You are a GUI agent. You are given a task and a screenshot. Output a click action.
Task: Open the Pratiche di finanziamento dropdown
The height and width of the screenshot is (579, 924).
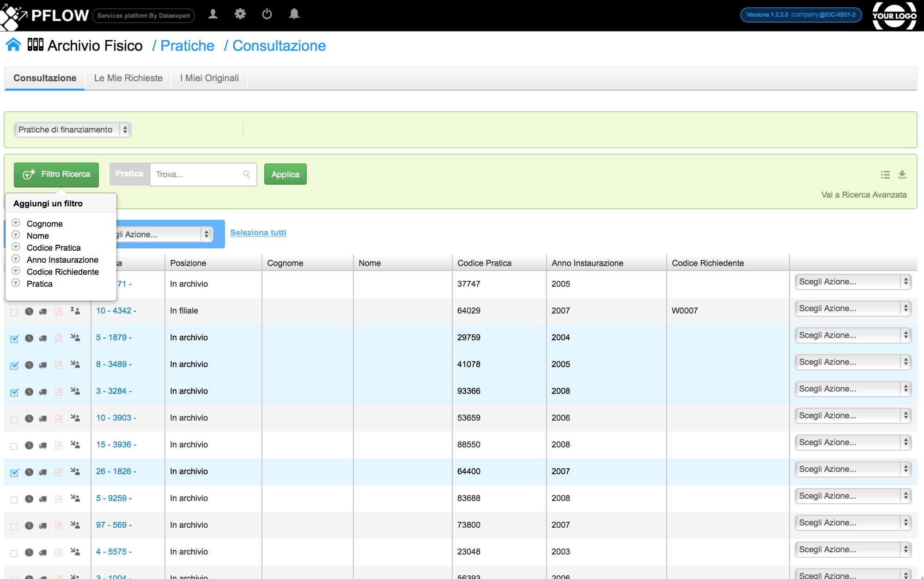click(x=73, y=130)
